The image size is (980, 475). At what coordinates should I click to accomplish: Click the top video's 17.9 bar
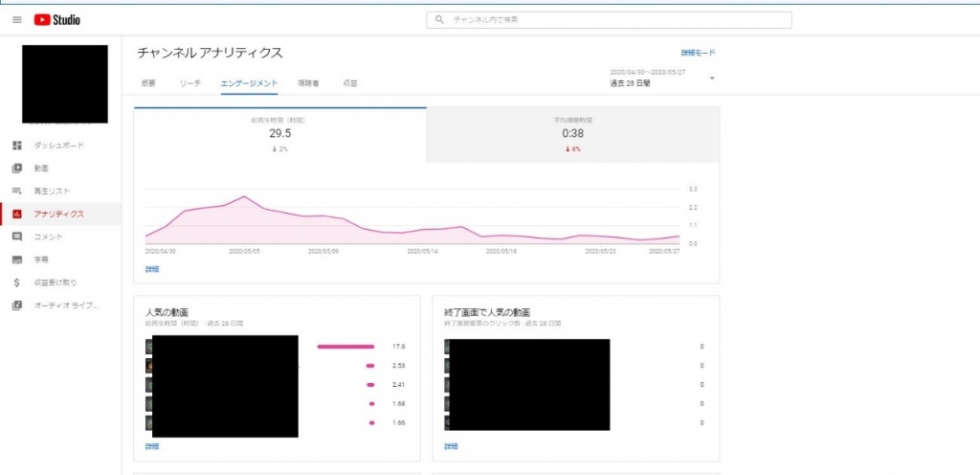coord(345,346)
